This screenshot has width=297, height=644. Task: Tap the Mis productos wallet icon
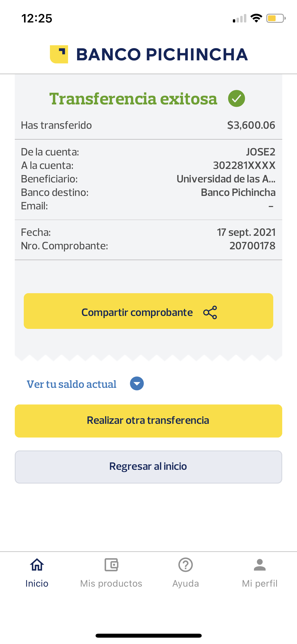tap(111, 565)
